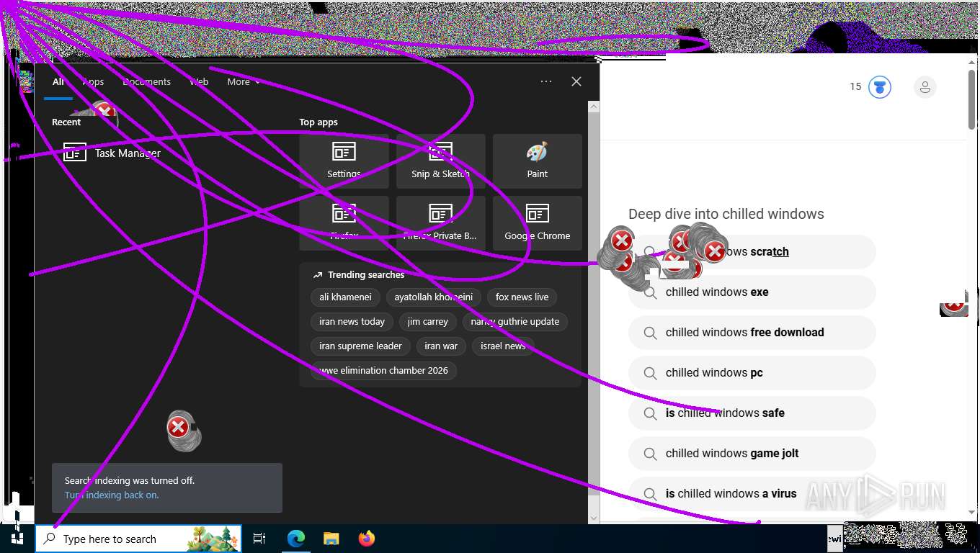Click the Type here to search box
The image size is (980, 553).
[x=138, y=539]
